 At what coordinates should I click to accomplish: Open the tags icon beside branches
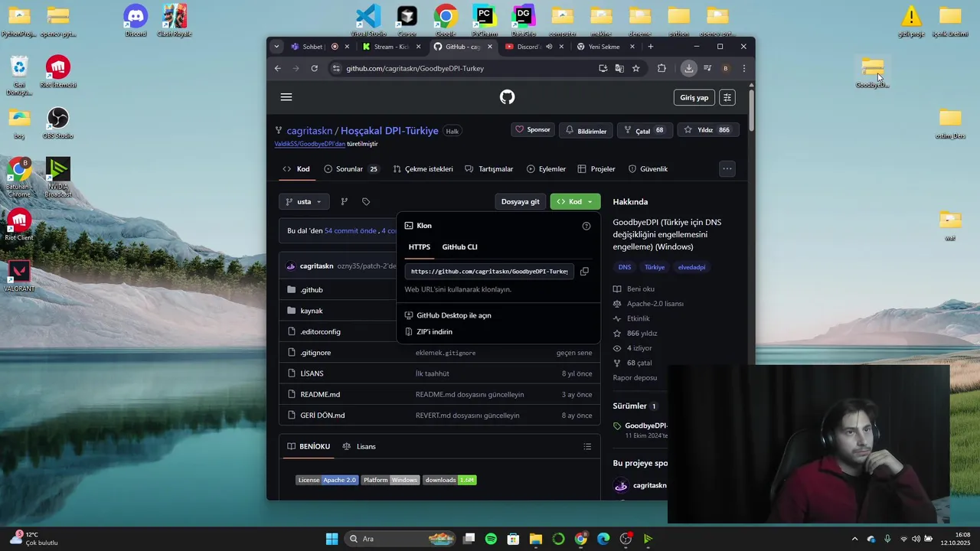(366, 202)
